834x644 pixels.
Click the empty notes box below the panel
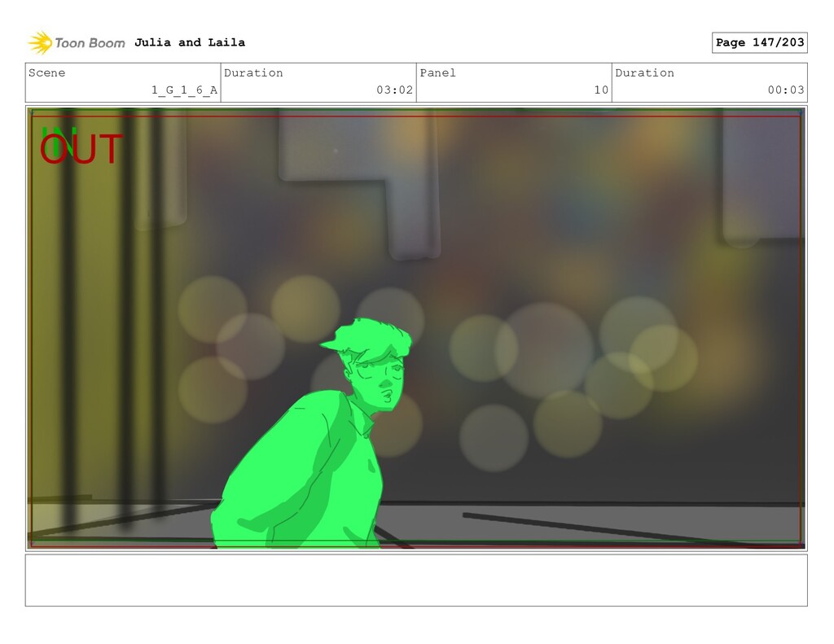pyautogui.click(x=416, y=580)
